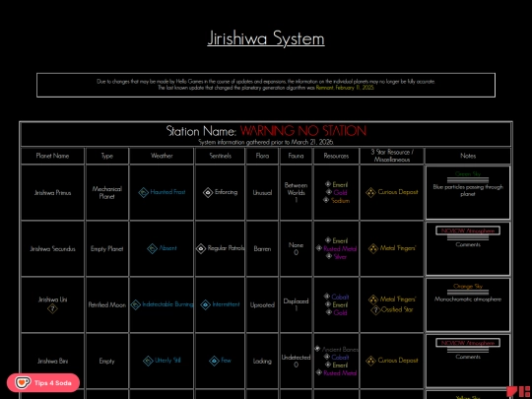The width and height of the screenshot is (532, 399).
Task: Click the Notes column header
Action: pyautogui.click(x=468, y=156)
